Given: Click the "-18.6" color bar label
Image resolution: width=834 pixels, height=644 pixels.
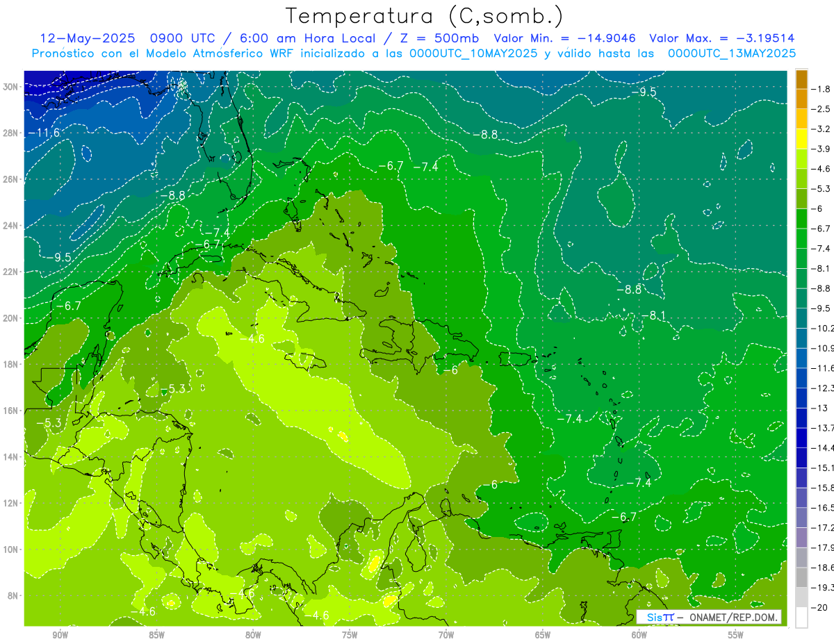Looking at the screenshot, I should click(824, 568).
